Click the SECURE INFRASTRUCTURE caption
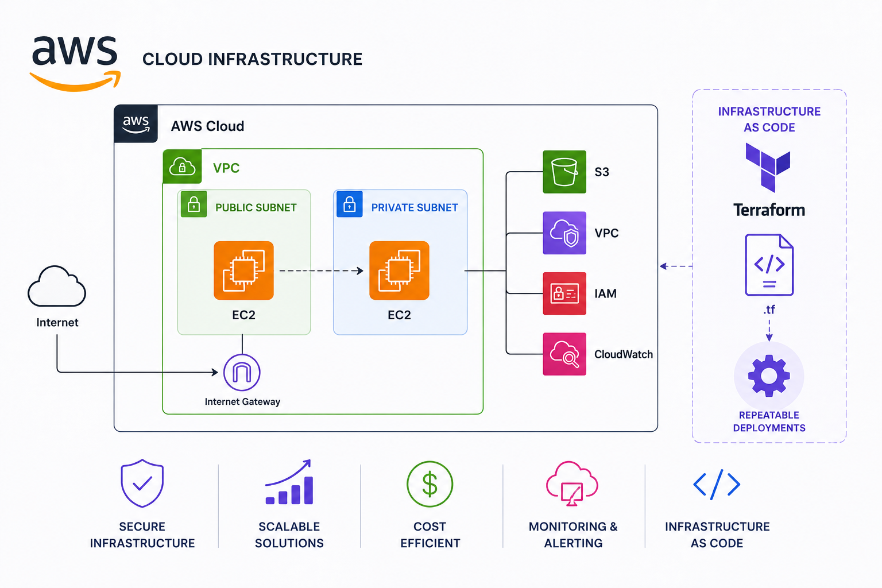The width and height of the screenshot is (882, 588). (x=142, y=535)
